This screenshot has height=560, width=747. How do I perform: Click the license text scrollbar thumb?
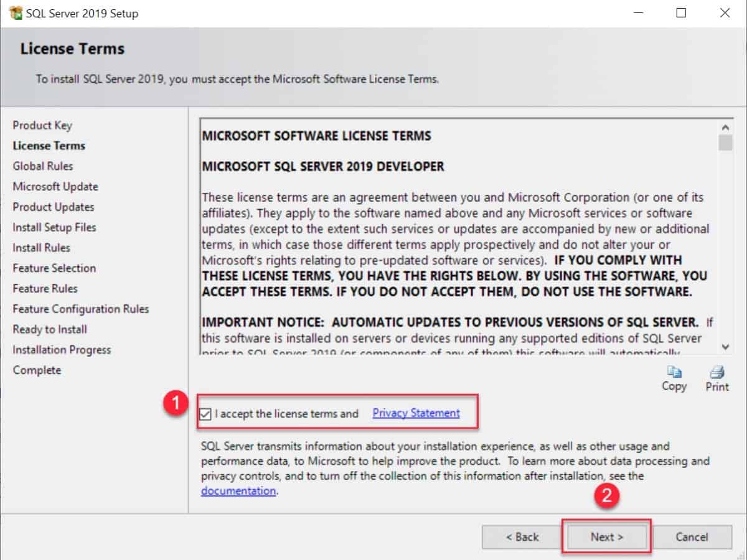coord(725,142)
